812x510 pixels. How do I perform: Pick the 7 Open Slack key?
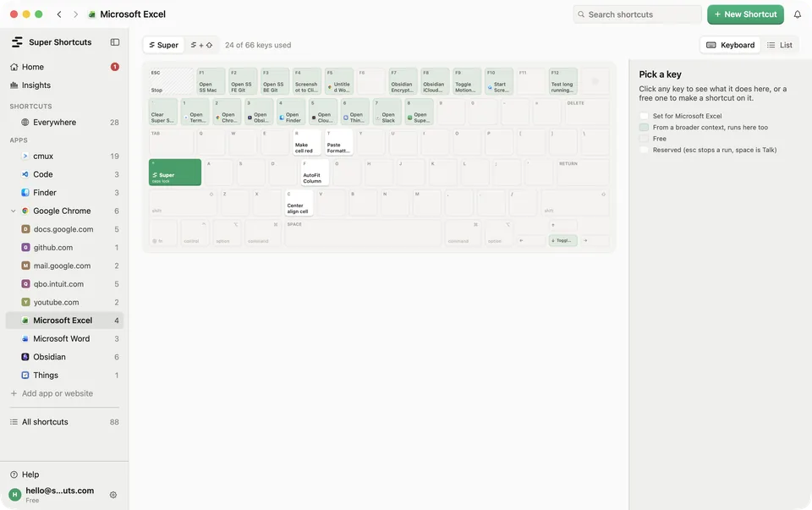pos(387,112)
